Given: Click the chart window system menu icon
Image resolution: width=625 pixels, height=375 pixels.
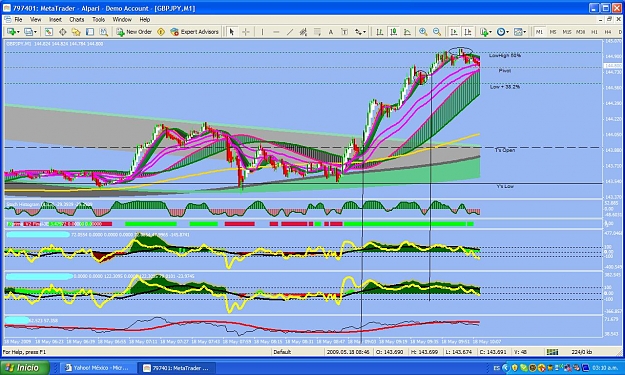Looking at the screenshot, I should coord(8,20).
